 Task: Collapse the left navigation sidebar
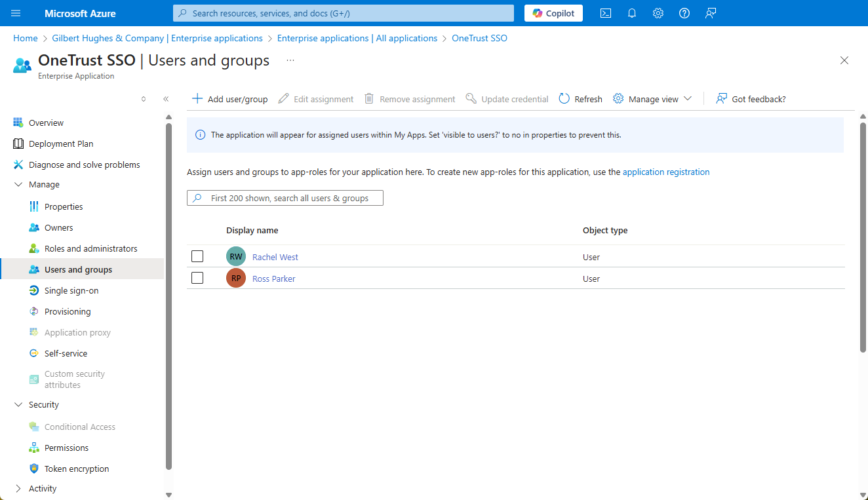(x=165, y=98)
